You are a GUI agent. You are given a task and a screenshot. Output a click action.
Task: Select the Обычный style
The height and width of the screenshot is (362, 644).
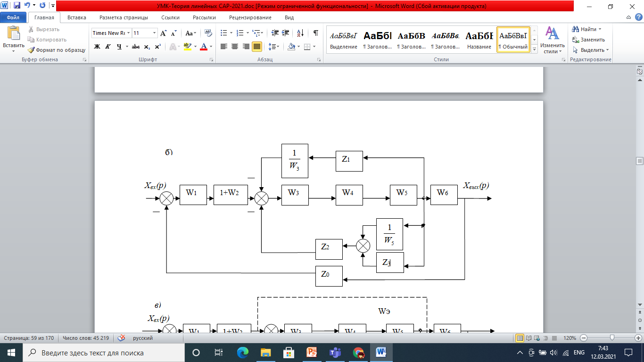click(x=513, y=39)
